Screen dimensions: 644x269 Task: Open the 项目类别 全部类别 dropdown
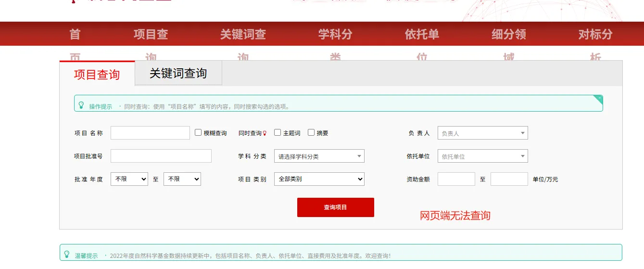coord(319,179)
